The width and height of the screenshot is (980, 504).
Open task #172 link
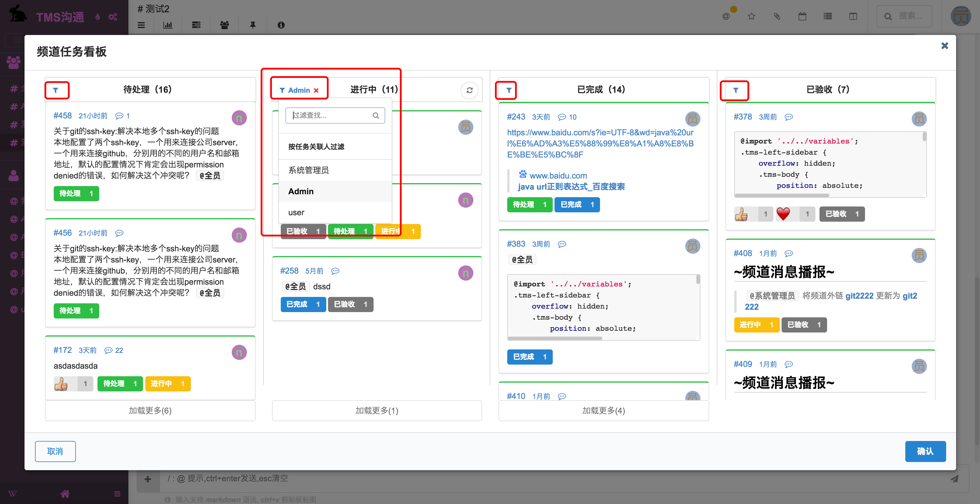62,350
